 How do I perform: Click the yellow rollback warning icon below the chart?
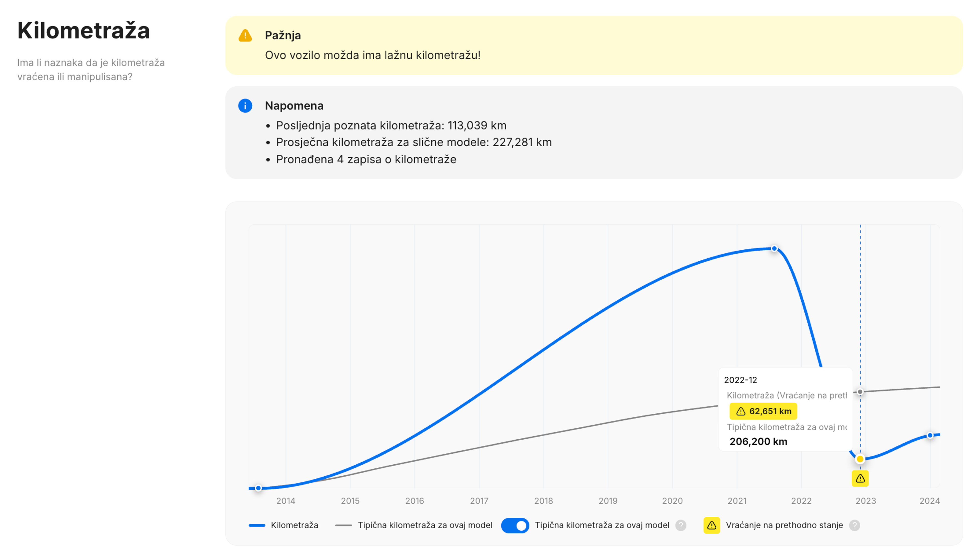pos(860,478)
